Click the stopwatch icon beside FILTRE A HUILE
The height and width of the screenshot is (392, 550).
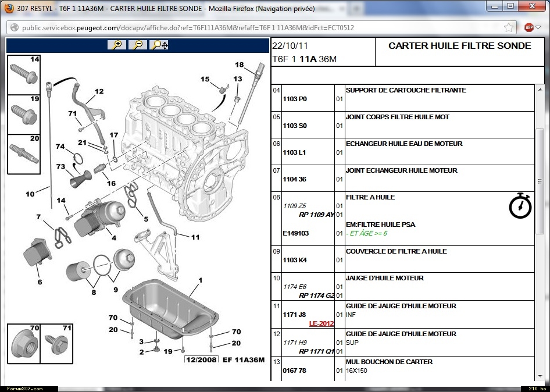click(520, 206)
